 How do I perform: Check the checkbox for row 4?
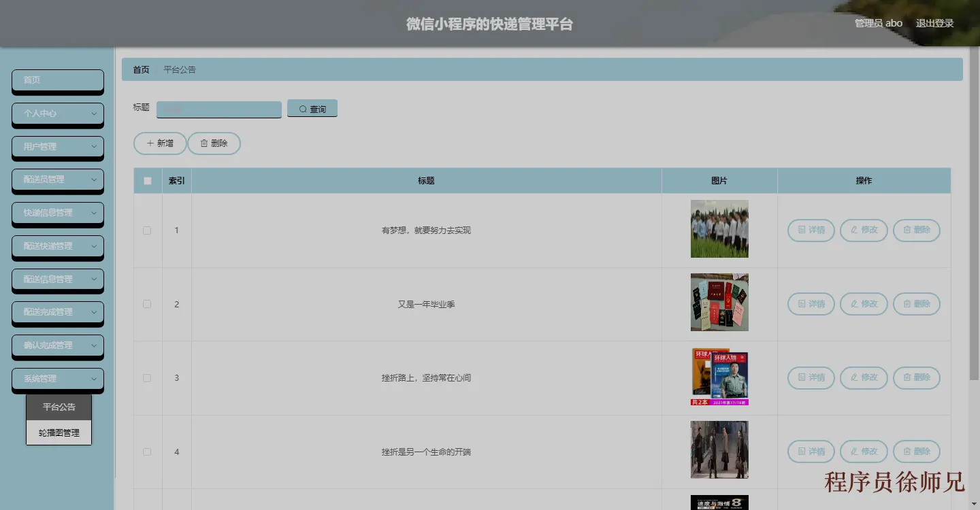point(147,452)
